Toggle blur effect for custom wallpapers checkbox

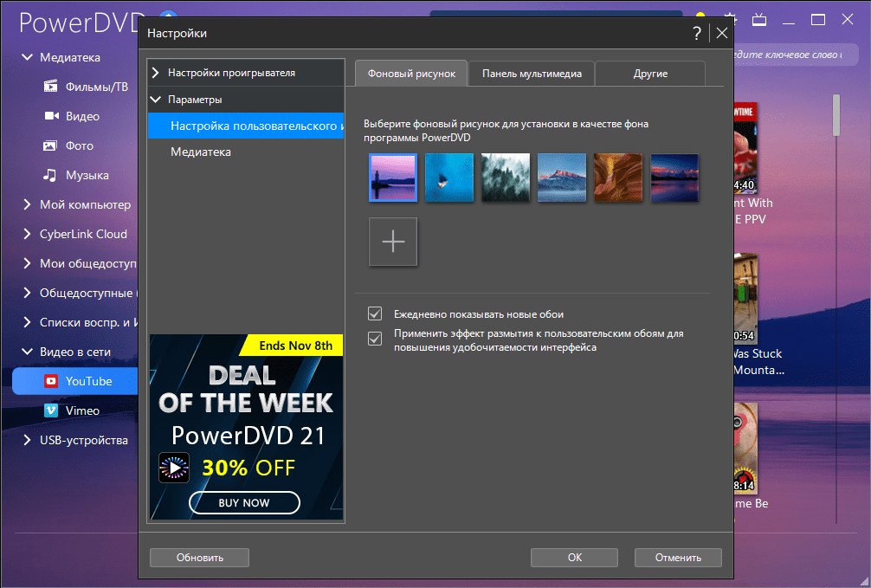click(375, 339)
